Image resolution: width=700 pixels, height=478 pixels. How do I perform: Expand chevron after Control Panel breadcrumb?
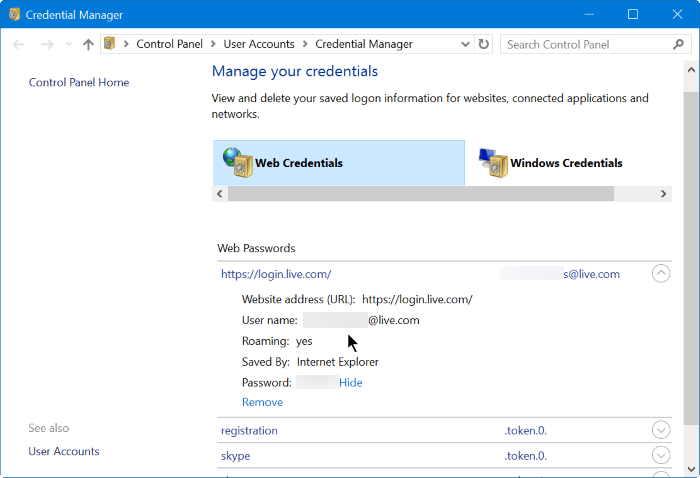click(213, 44)
